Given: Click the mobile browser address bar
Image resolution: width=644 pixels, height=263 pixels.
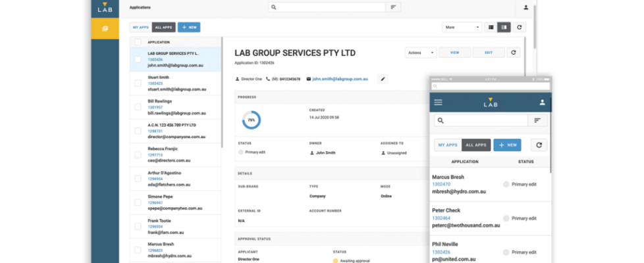Looking at the screenshot, I should coord(491,86).
